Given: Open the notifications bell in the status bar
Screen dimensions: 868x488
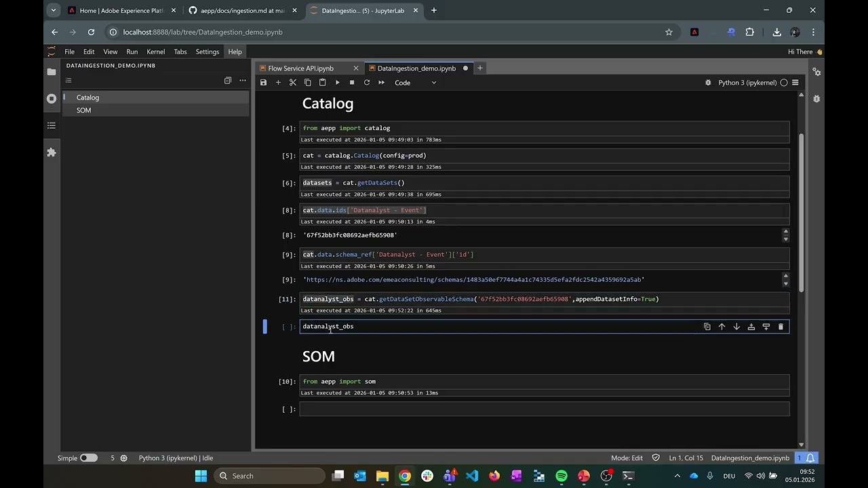Looking at the screenshot, I should pos(810,458).
